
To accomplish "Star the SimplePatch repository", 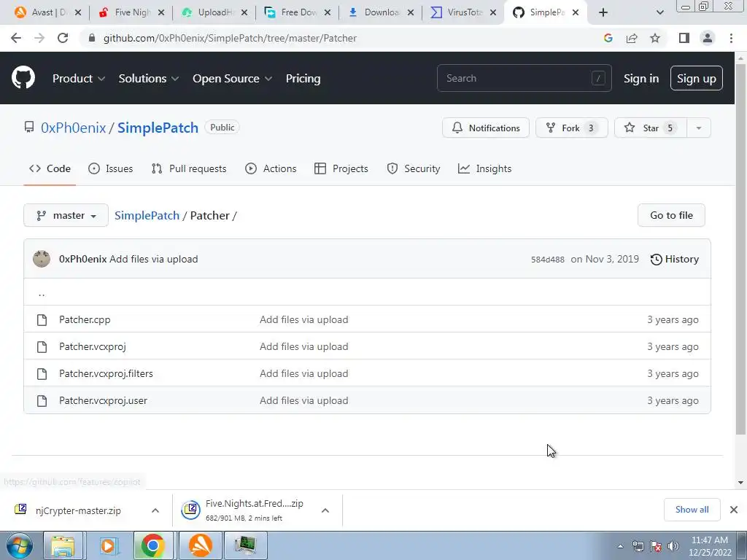I will pos(650,128).
